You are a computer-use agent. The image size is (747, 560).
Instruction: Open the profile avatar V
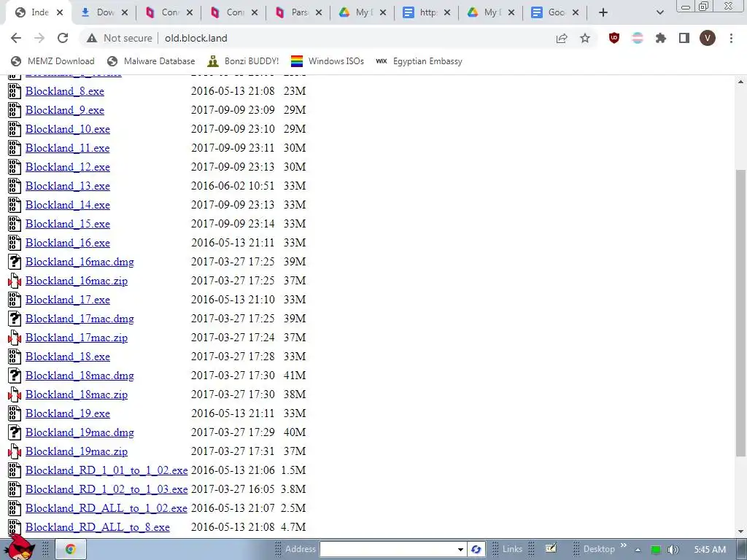(708, 38)
